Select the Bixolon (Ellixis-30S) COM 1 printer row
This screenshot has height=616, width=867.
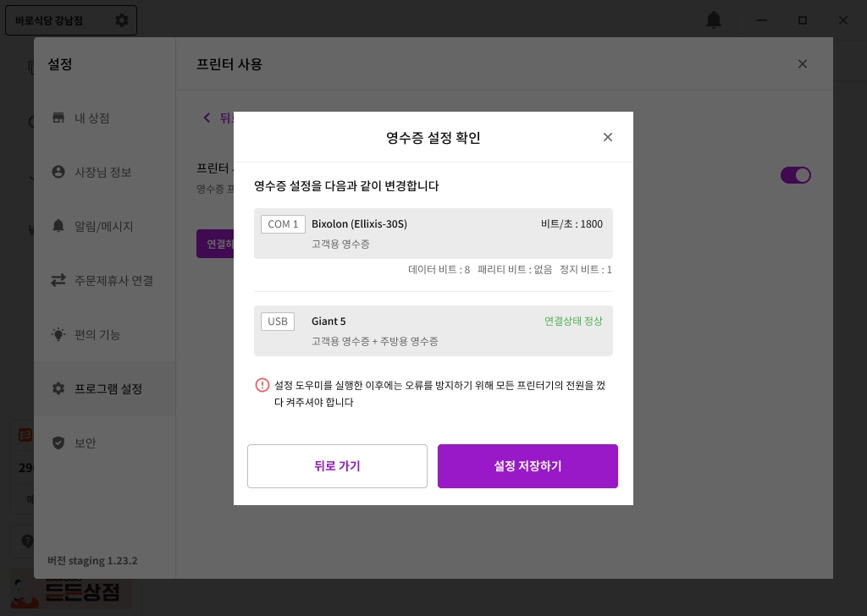[433, 234]
